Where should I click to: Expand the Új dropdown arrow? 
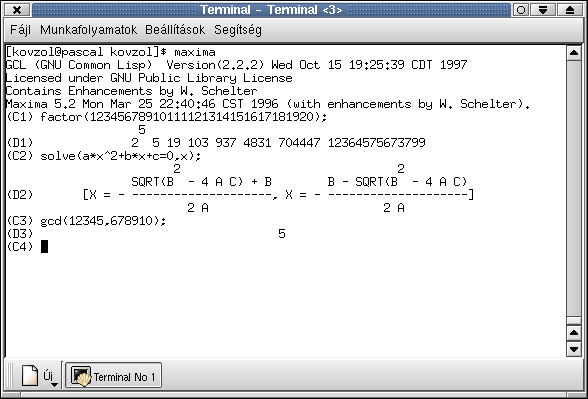point(54,384)
